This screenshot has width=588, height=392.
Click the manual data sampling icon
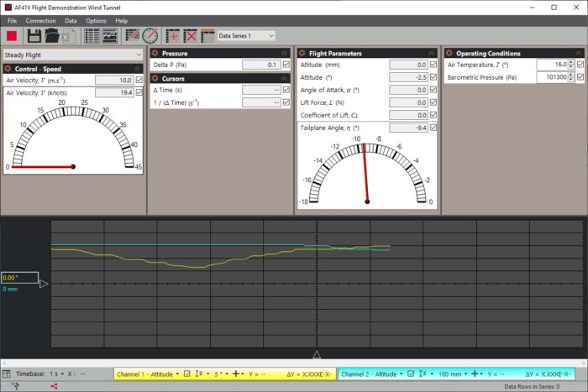(132, 35)
